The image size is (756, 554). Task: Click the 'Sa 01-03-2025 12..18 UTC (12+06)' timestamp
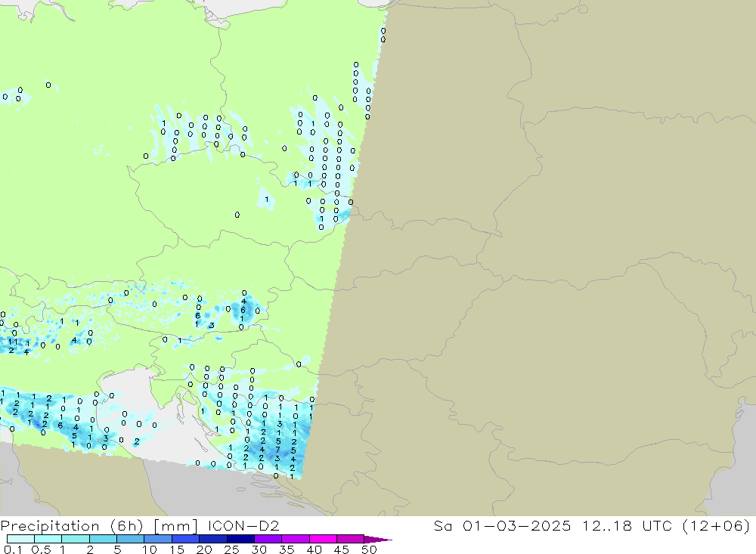592,525
